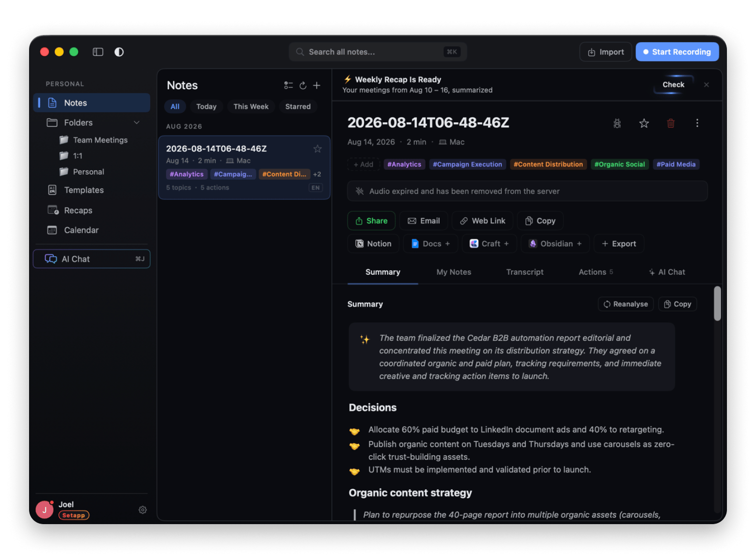Switch the light/dark appearance toggle
The width and height of the screenshot is (756, 559).
[x=119, y=52]
